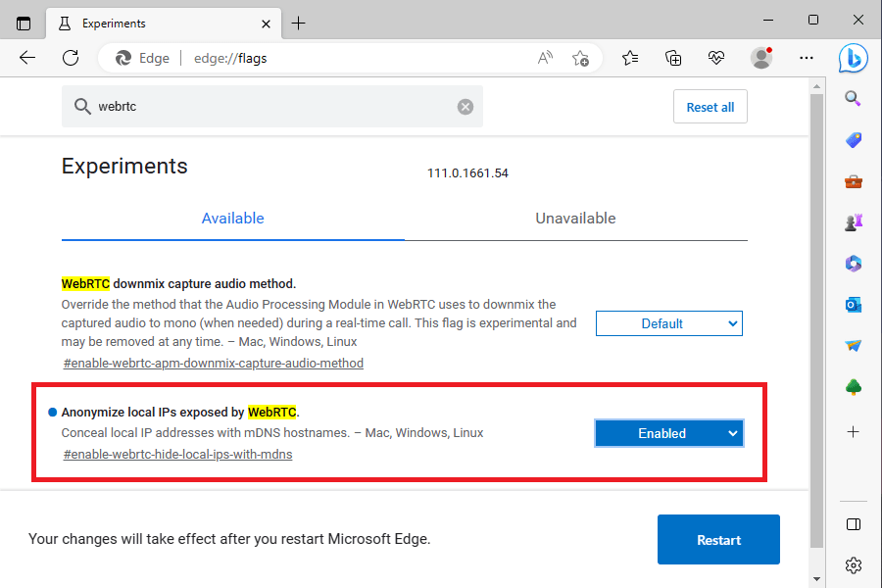Viewport: 882px width, 588px height.
Task: Open the Collections icon
Action: coord(673,58)
